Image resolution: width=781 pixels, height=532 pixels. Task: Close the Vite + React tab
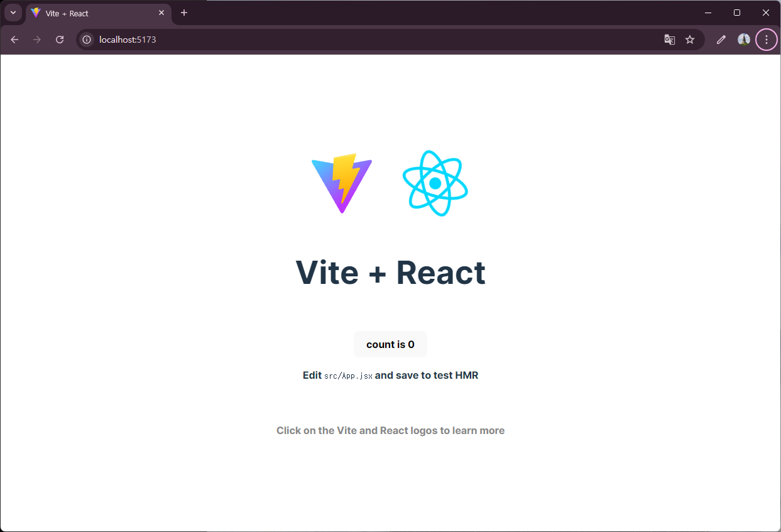click(161, 13)
